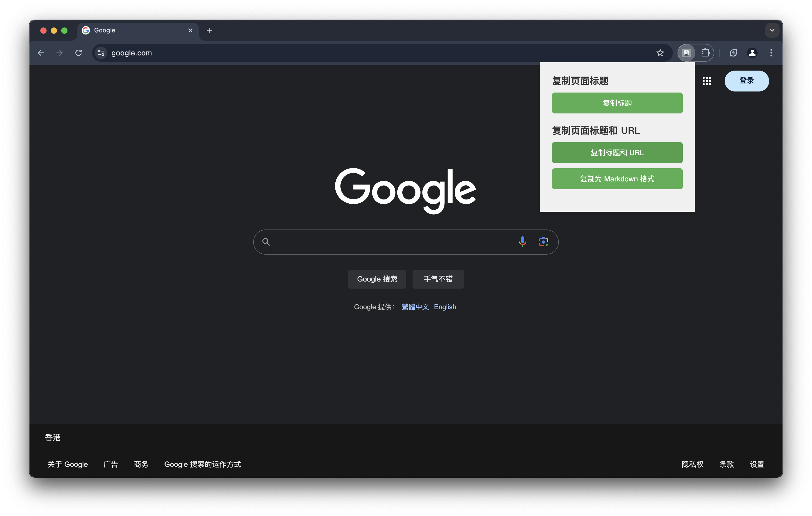The height and width of the screenshot is (516, 812).
Task: Close the Google tab
Action: pos(190,30)
